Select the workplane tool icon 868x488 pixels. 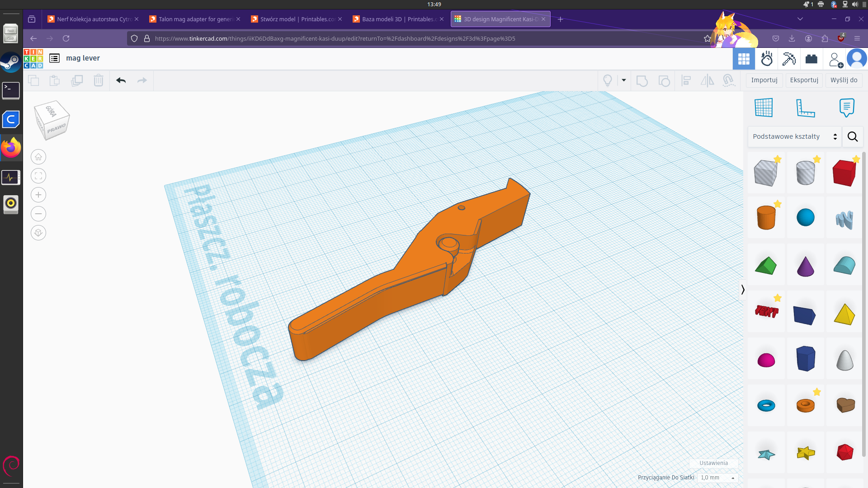pyautogui.click(x=764, y=108)
